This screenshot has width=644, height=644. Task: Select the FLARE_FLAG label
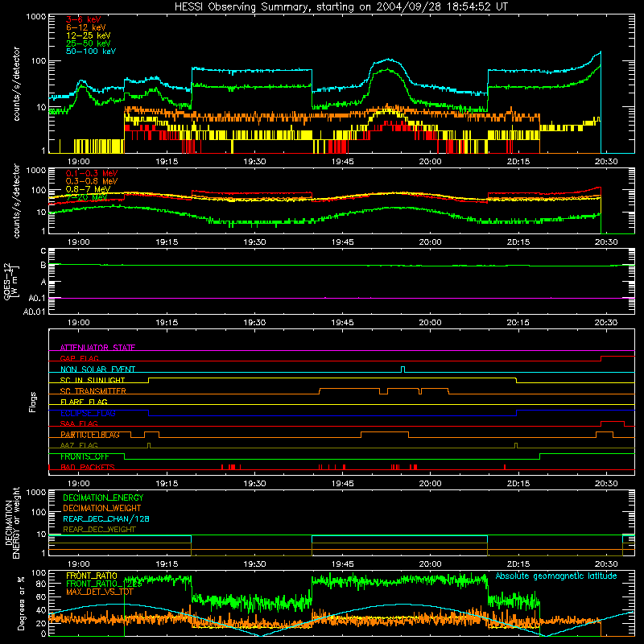pos(84,402)
